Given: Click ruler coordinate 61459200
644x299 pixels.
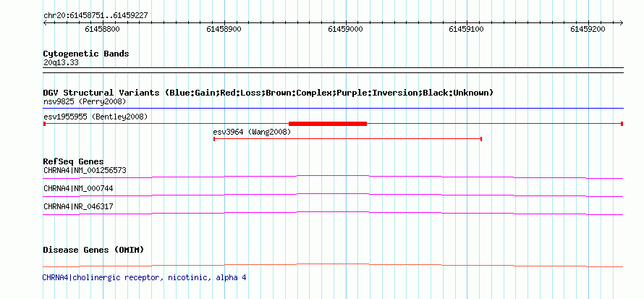Looking at the screenshot, I should pos(588,29).
